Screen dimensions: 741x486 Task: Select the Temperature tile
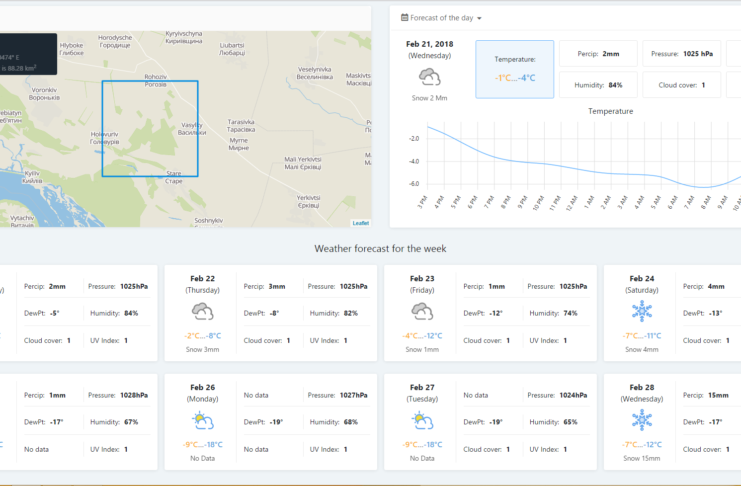coord(515,69)
